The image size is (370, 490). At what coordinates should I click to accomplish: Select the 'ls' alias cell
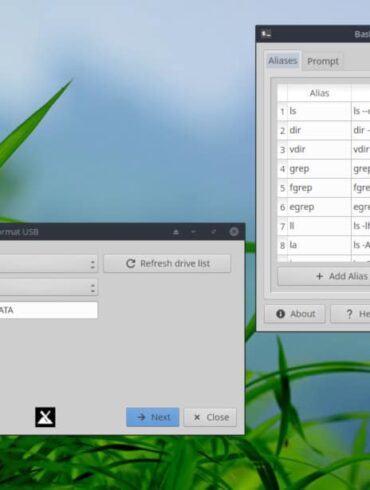(x=319, y=111)
